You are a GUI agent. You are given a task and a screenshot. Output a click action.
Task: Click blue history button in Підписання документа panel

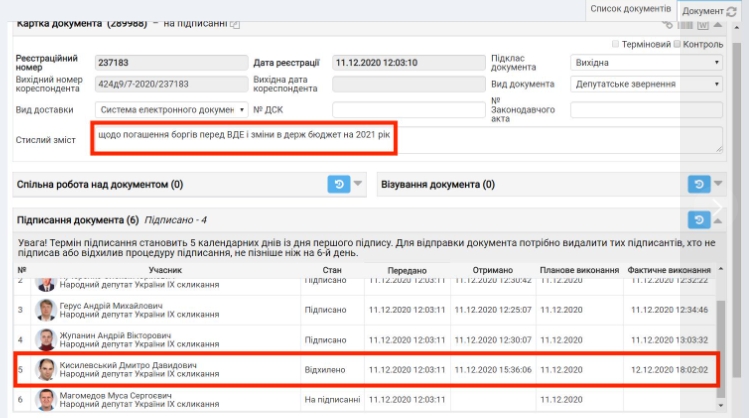pos(699,220)
